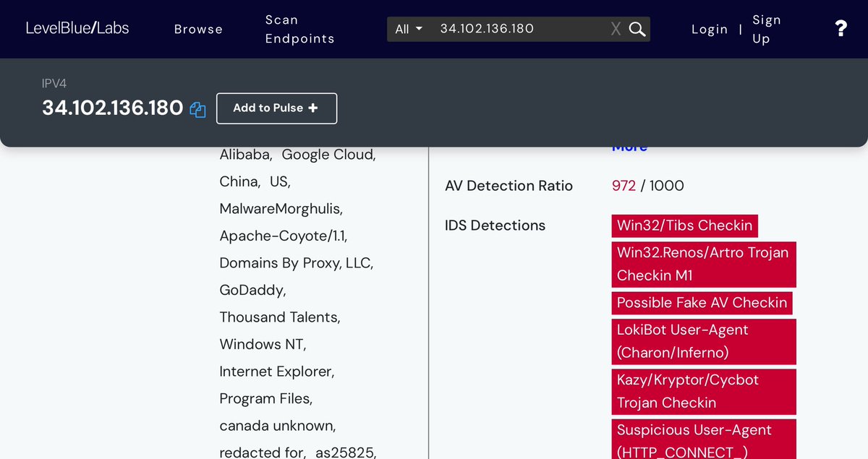This screenshot has width=868, height=459.
Task: Select the Suspicious User-Agent detection tag
Action: pos(703,439)
